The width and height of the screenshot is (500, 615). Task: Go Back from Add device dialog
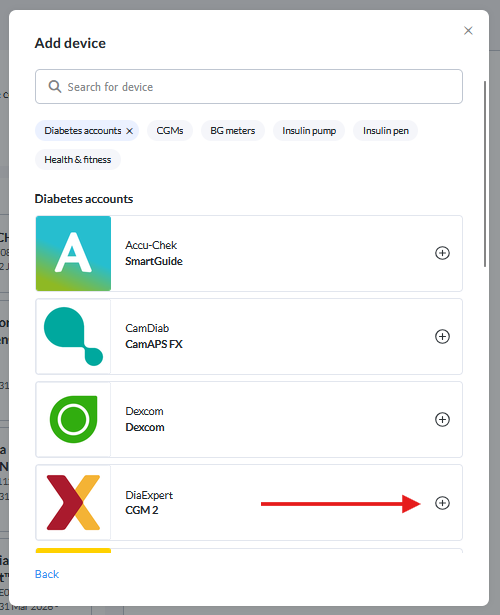pos(47,574)
